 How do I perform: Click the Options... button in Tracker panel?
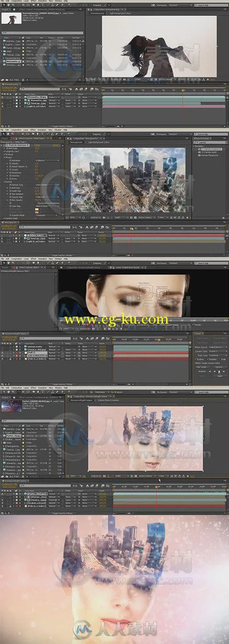(x=219, y=367)
